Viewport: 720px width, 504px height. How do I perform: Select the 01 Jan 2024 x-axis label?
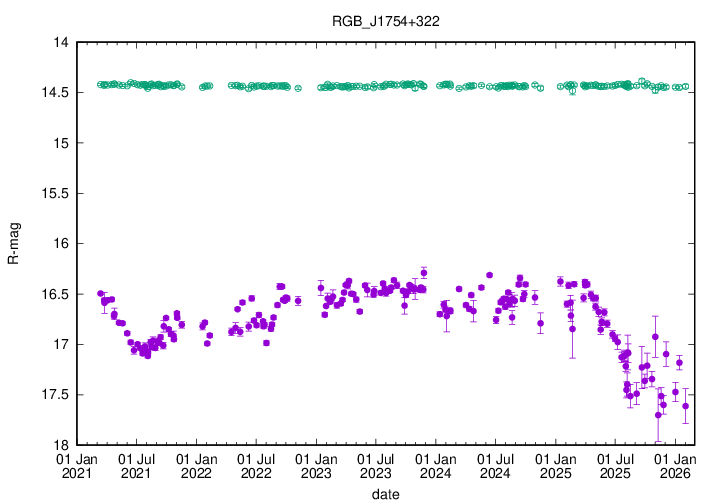[x=436, y=465]
